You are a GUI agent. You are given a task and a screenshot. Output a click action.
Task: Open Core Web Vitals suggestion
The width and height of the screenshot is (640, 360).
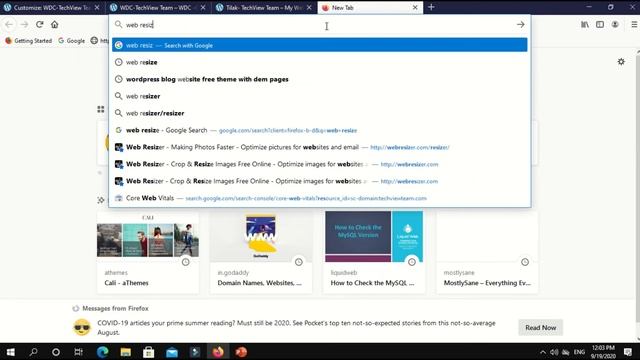[x=320, y=198]
